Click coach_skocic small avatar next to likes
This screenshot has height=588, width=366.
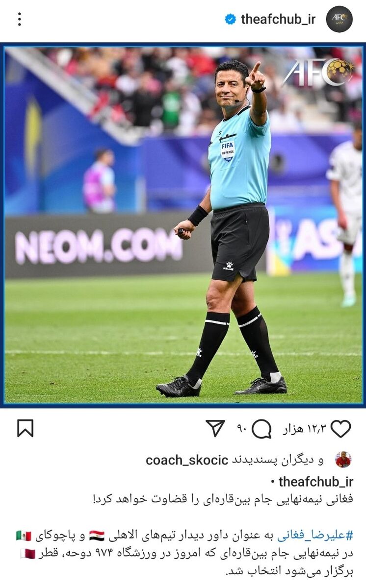pyautogui.click(x=343, y=460)
